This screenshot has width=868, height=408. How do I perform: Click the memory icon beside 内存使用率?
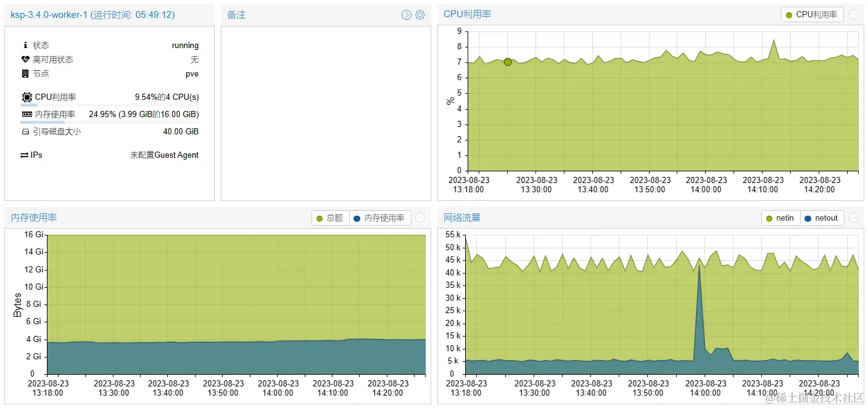[27, 114]
